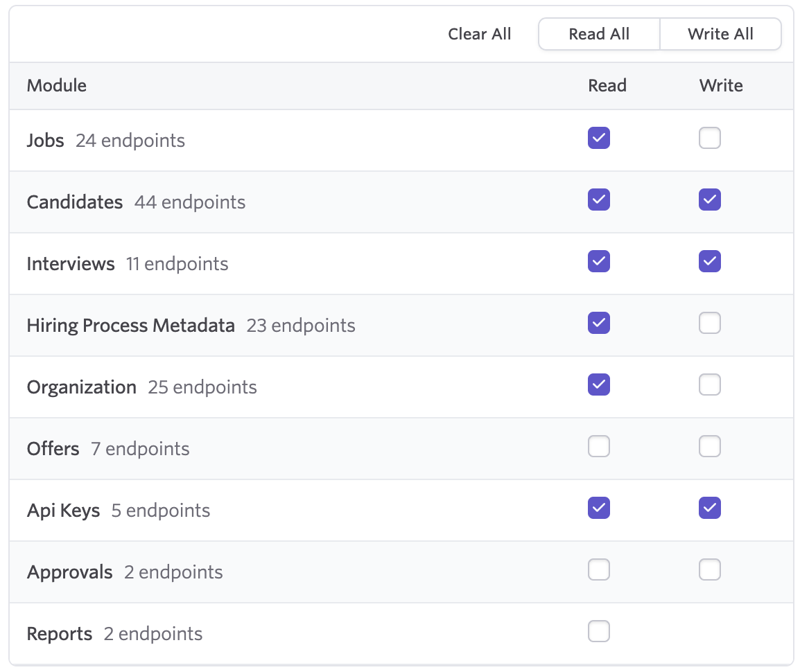Enable Read permission for Reports

click(x=598, y=631)
